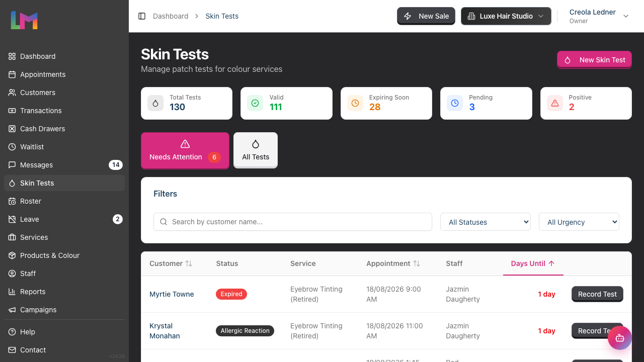The height and width of the screenshot is (362, 644).
Task: Click Messages badge showing 14
Action: 116,165
